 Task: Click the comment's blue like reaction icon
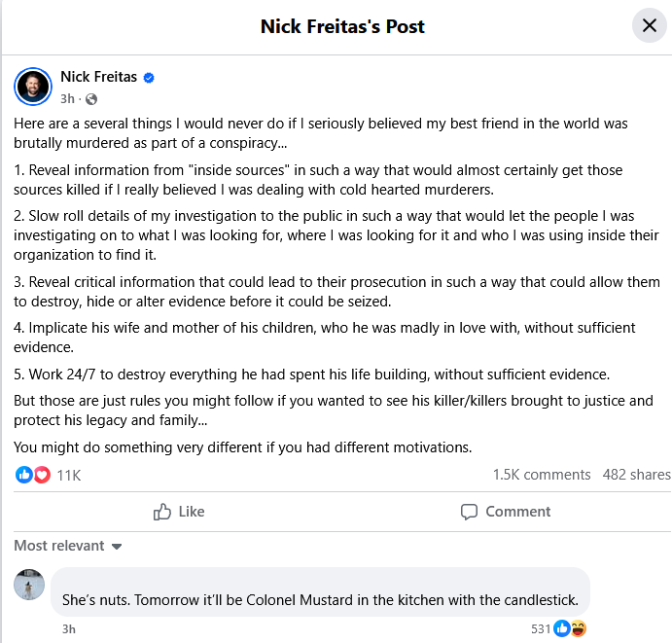click(x=561, y=628)
